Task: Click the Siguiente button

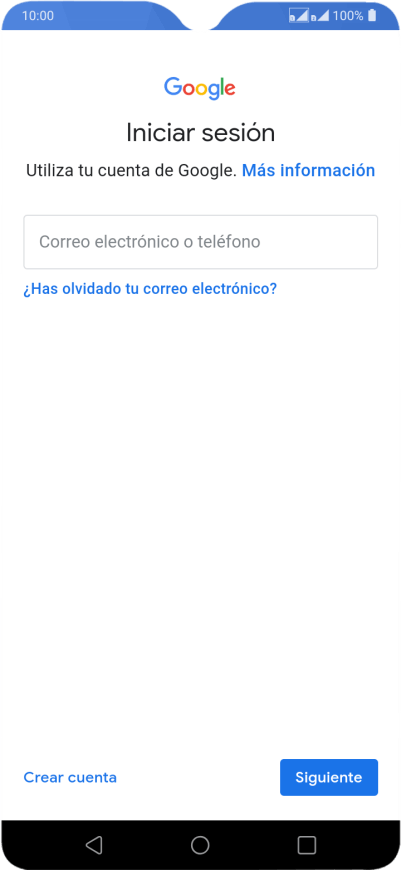Action: coord(329,777)
